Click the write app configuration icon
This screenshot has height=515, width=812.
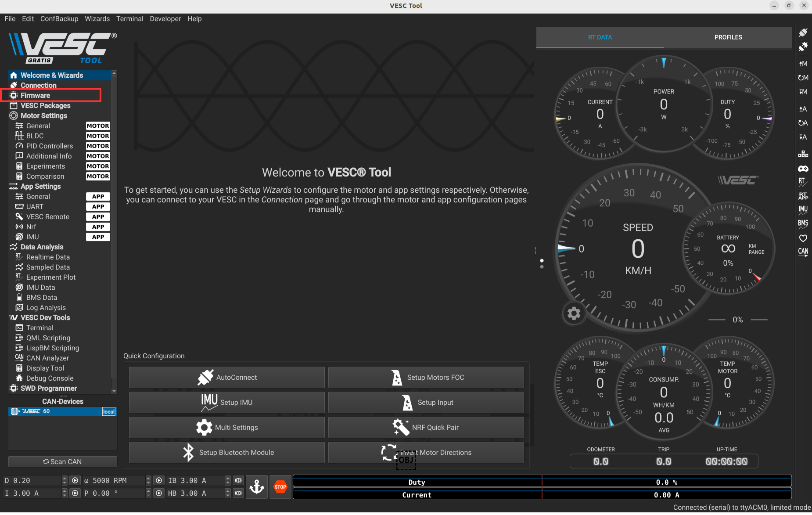point(803,137)
